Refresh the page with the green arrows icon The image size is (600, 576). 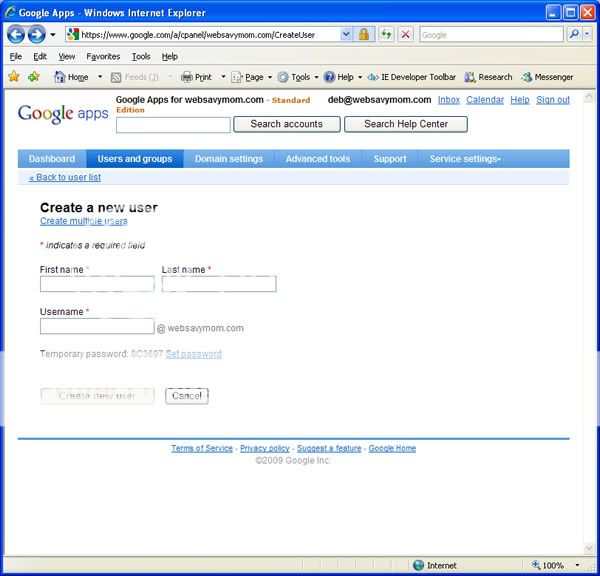(x=386, y=35)
